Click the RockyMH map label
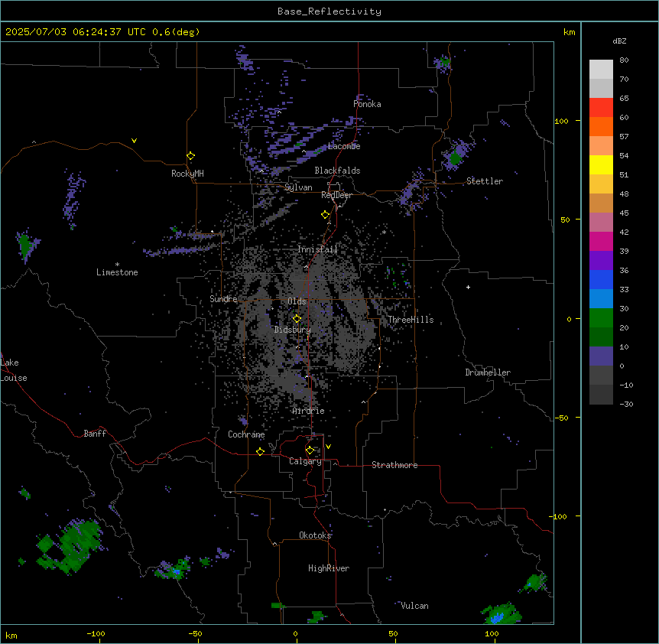The width and height of the screenshot is (659, 644). [187, 174]
